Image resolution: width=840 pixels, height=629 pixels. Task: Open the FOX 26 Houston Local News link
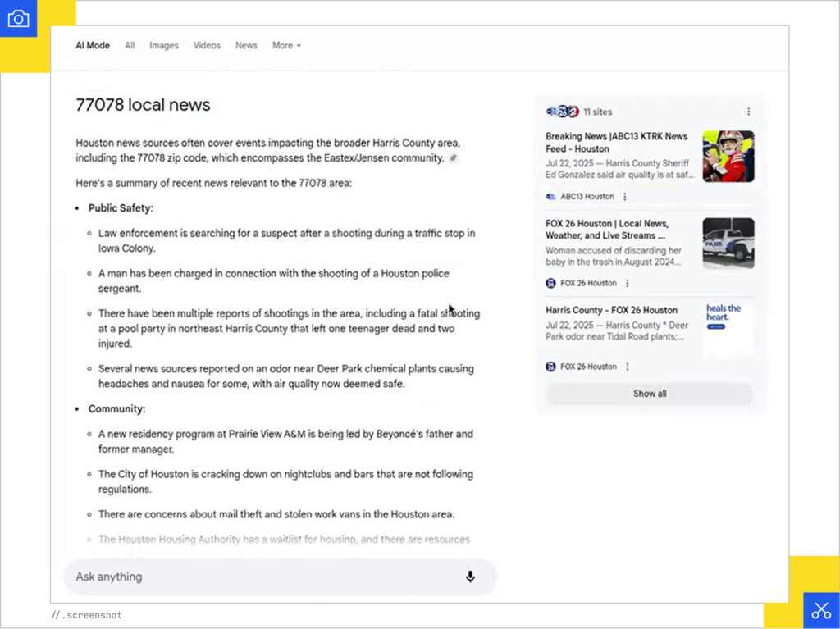click(607, 230)
